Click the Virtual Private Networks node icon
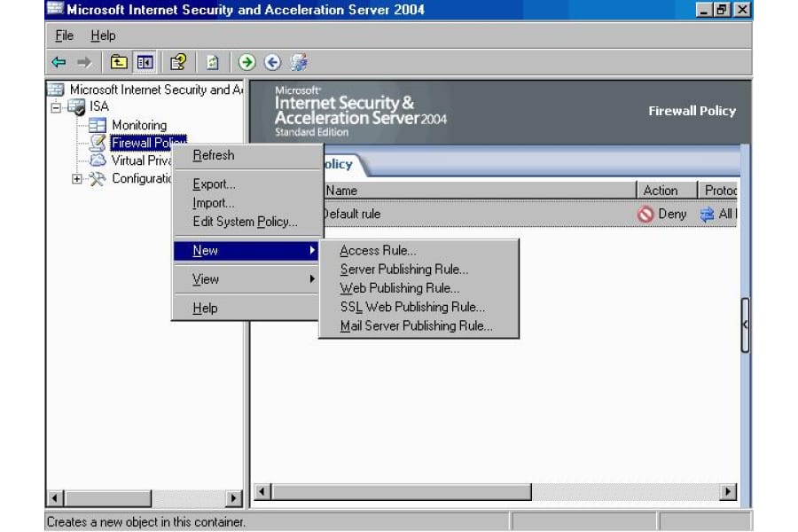The height and width of the screenshot is (532, 798). point(98,160)
